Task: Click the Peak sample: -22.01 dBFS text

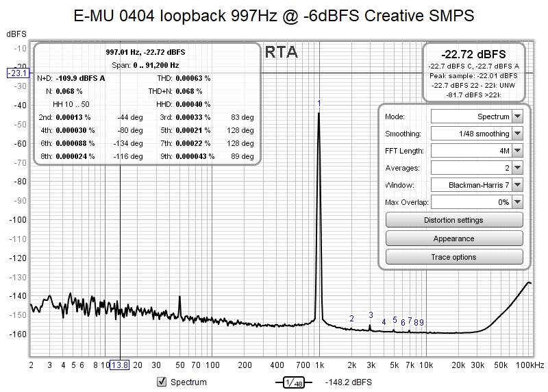Action: point(473,75)
